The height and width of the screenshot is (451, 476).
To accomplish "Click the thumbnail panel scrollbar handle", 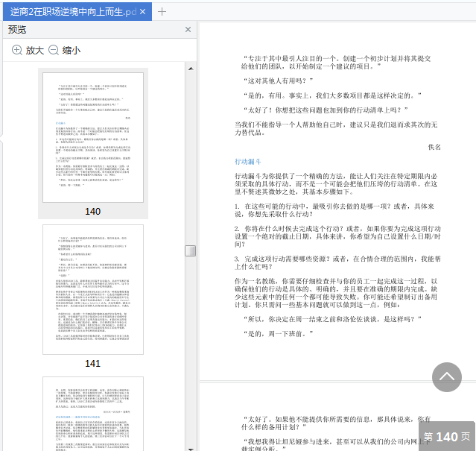I will 191,251.
